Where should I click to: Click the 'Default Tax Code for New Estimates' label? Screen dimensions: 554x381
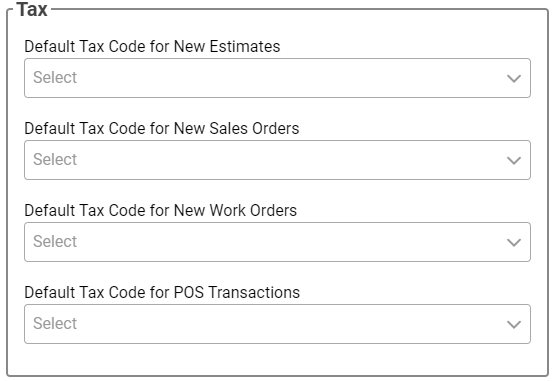tap(152, 46)
